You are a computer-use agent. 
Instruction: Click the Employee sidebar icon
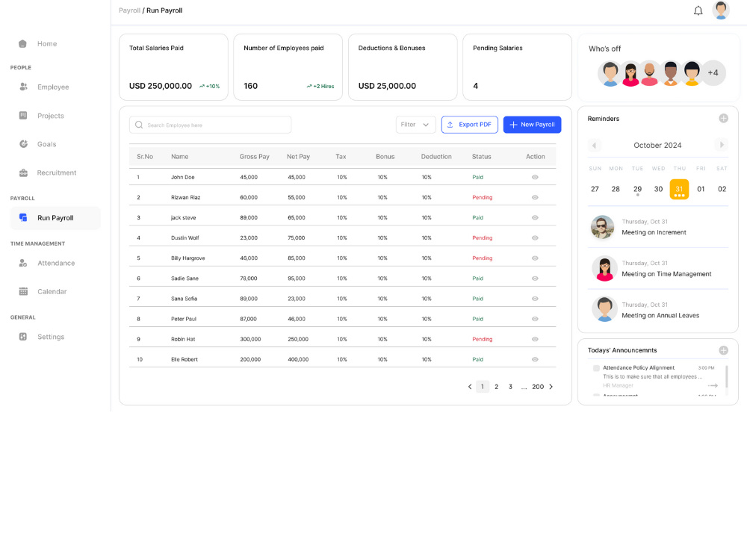point(23,87)
